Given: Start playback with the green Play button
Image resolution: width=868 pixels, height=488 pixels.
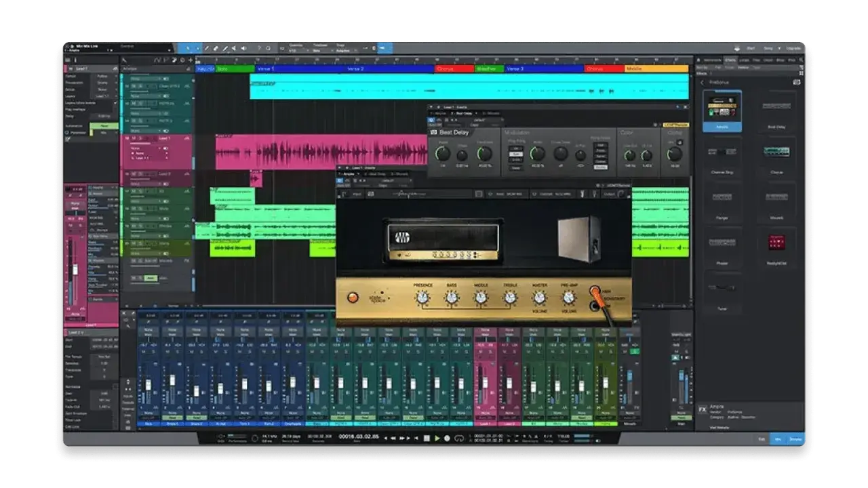Looking at the screenshot, I should coord(437,439).
